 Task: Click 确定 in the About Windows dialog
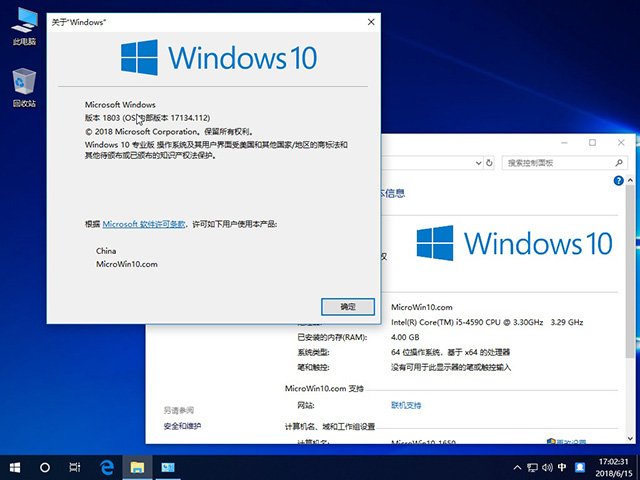click(x=348, y=307)
